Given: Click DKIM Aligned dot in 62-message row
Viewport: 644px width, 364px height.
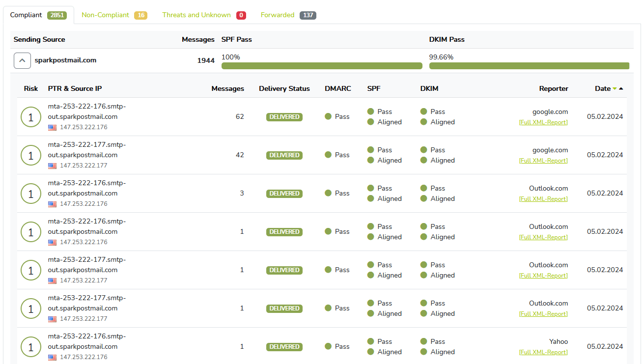Looking at the screenshot, I should click(x=424, y=122).
